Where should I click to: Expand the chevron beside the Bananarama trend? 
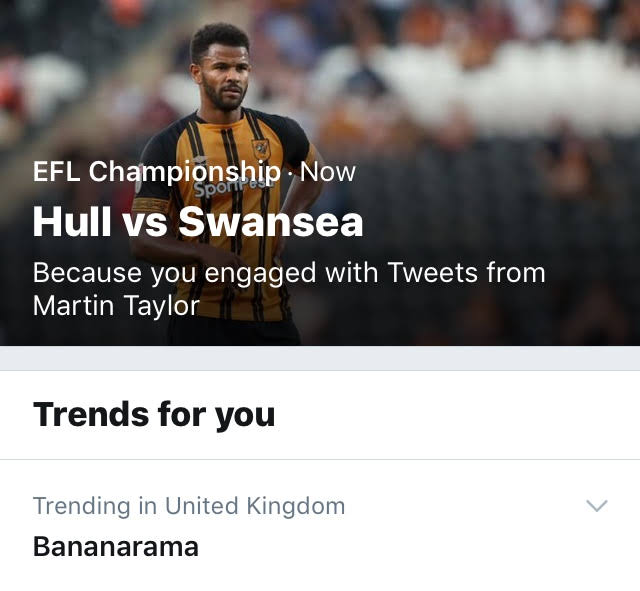tap(596, 506)
